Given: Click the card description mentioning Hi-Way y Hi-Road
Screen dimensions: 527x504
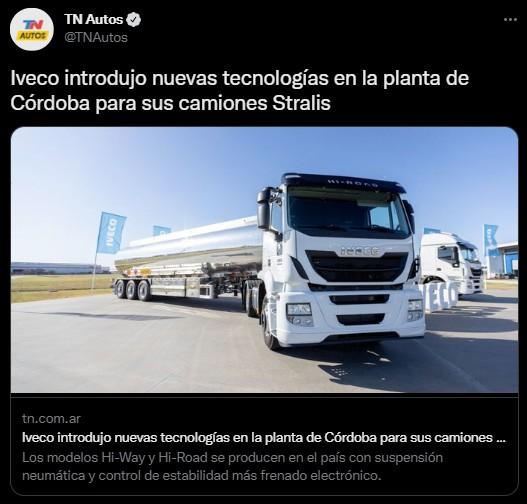Looking at the screenshot, I should point(232,466).
